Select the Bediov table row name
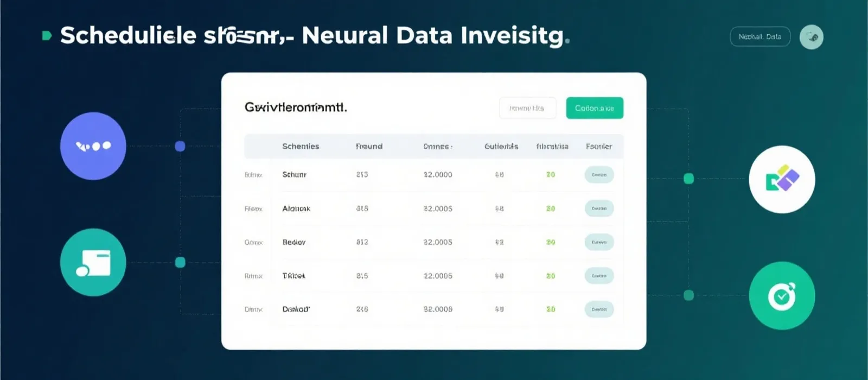Image resolution: width=868 pixels, height=380 pixels. click(294, 242)
